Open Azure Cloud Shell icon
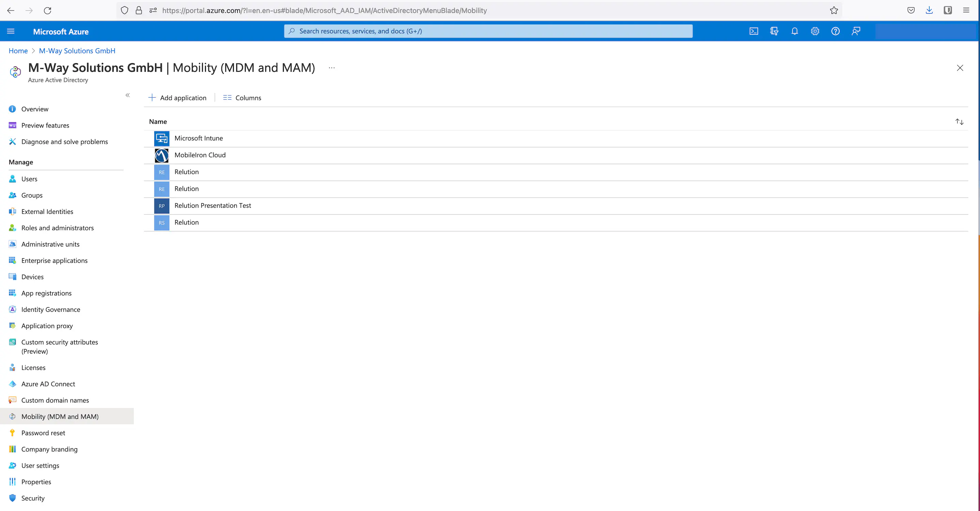 pyautogui.click(x=754, y=31)
